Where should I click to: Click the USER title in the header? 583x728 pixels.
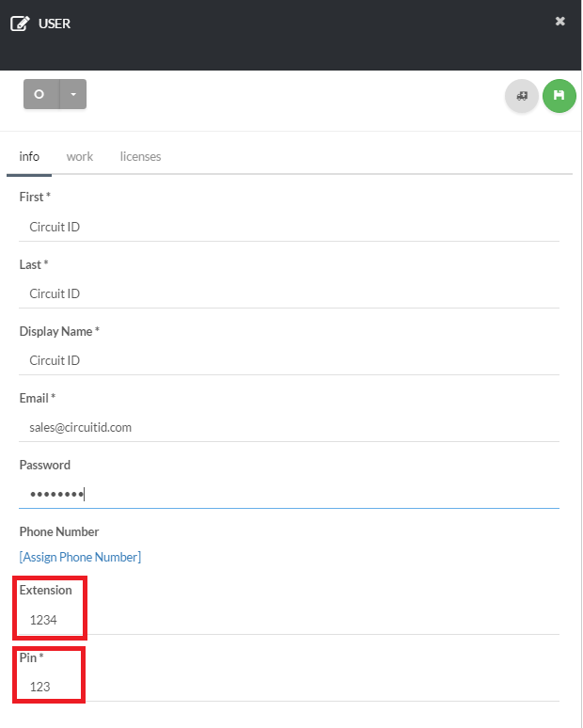click(x=55, y=23)
